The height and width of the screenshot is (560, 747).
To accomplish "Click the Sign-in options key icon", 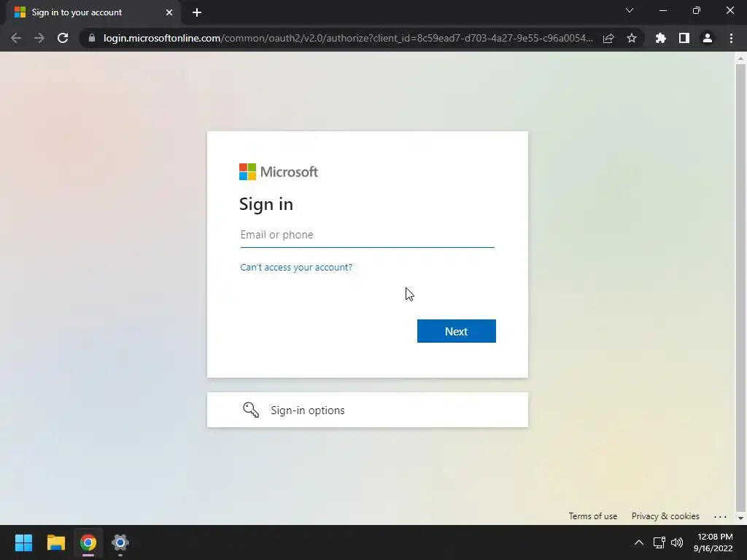I will coord(251,410).
